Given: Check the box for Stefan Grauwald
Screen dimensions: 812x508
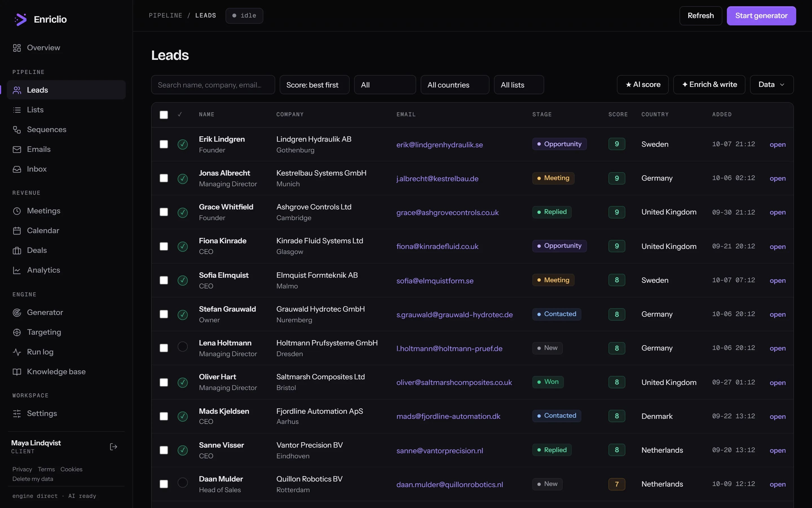Looking at the screenshot, I should 164,314.
